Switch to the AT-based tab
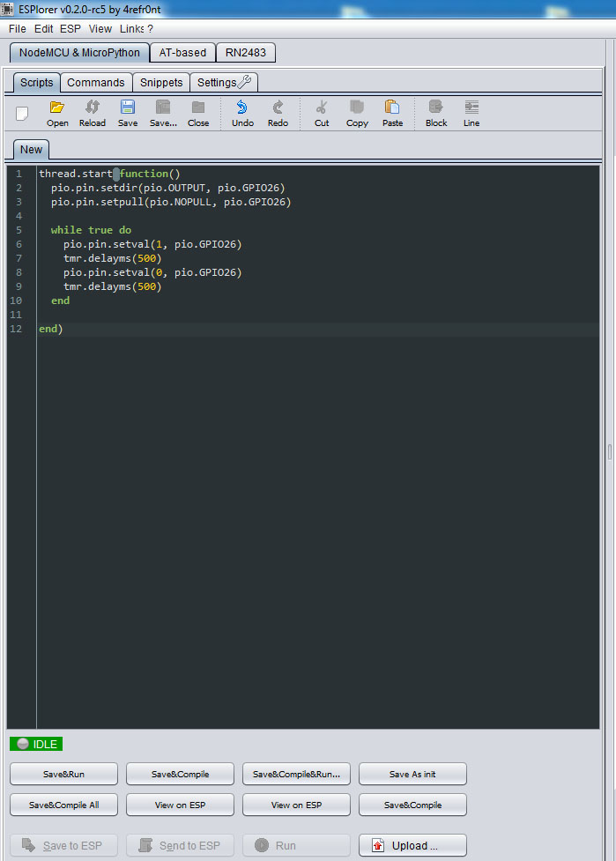616x861 pixels. coord(182,53)
